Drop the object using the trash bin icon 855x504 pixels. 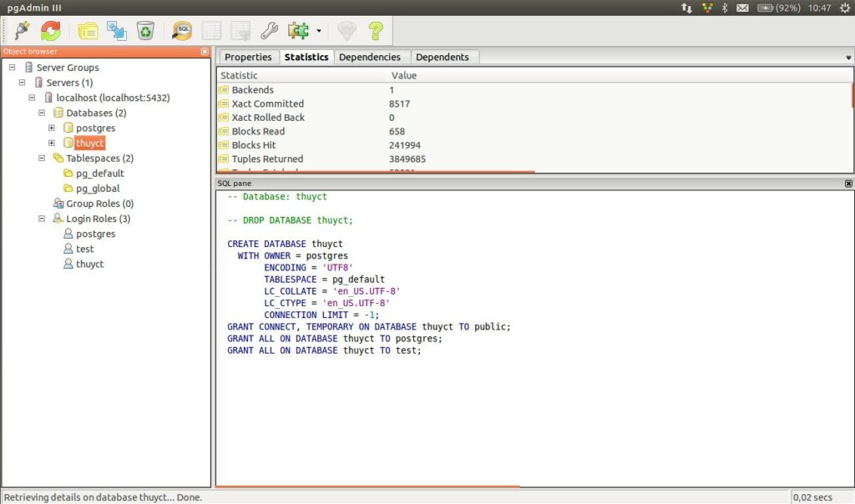(x=145, y=31)
